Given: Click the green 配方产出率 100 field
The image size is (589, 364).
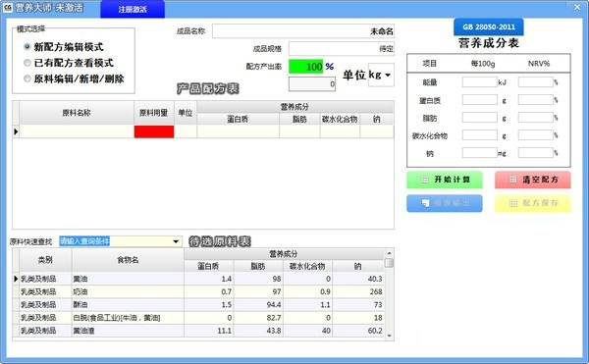Looking at the screenshot, I should [x=305, y=67].
